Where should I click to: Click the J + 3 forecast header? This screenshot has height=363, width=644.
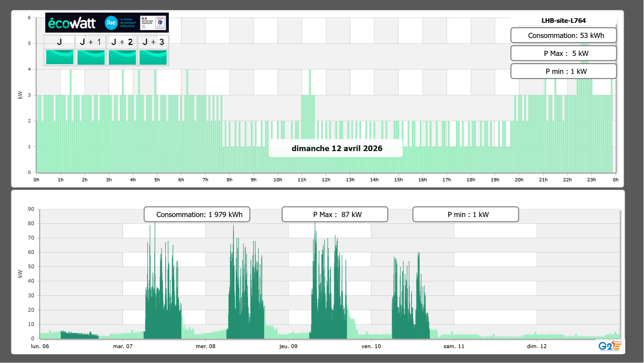point(153,42)
